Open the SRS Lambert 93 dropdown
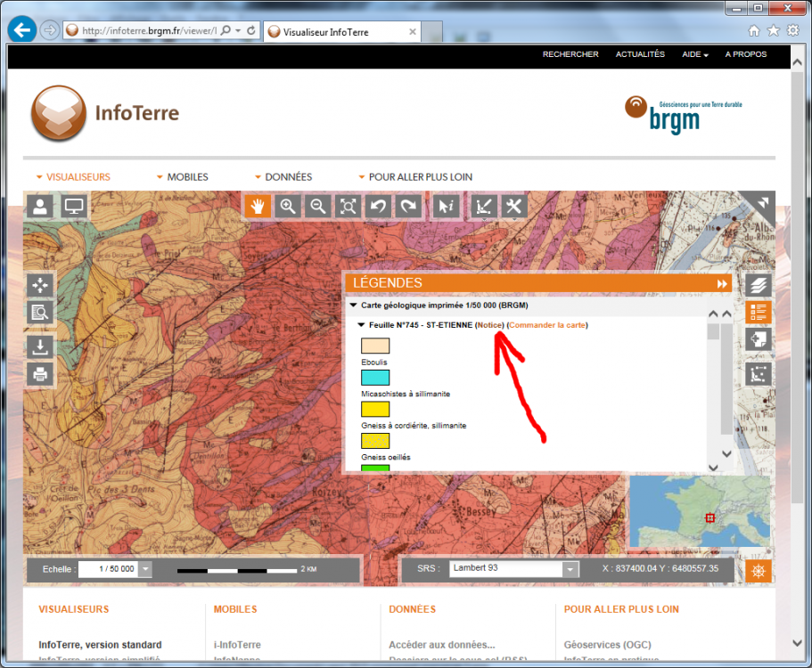 570,568
